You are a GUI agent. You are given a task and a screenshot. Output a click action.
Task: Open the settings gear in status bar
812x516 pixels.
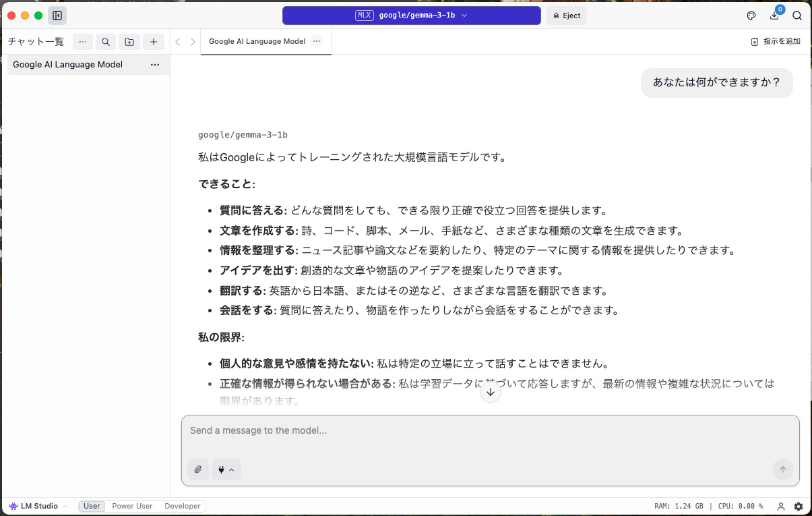799,506
